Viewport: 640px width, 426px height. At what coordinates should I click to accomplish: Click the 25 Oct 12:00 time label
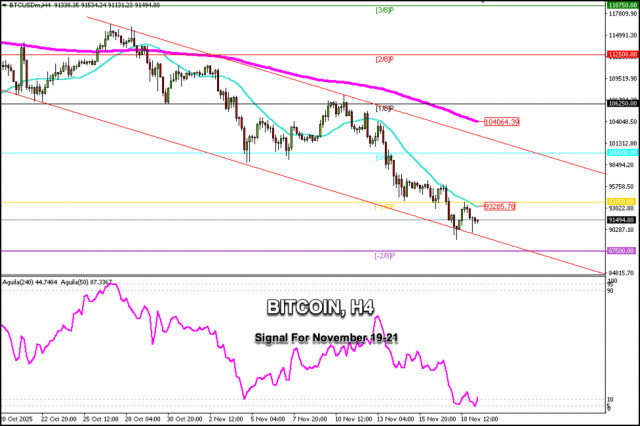101,419
